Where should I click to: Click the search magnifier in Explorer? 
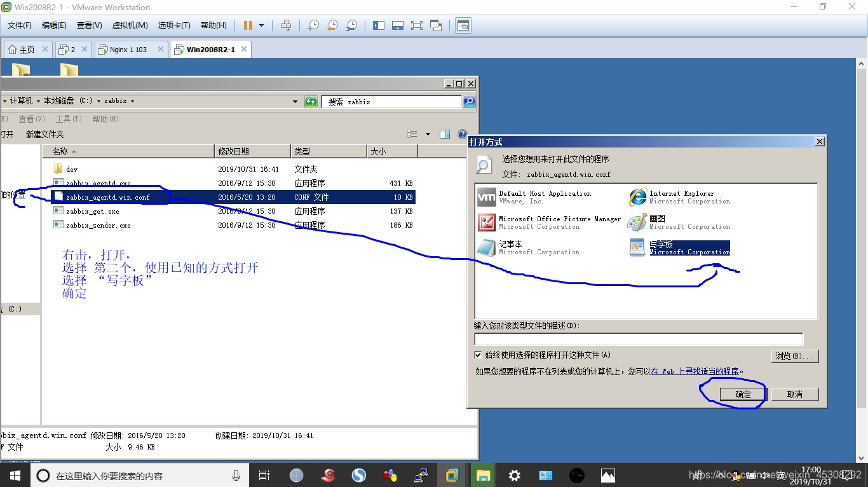(468, 101)
